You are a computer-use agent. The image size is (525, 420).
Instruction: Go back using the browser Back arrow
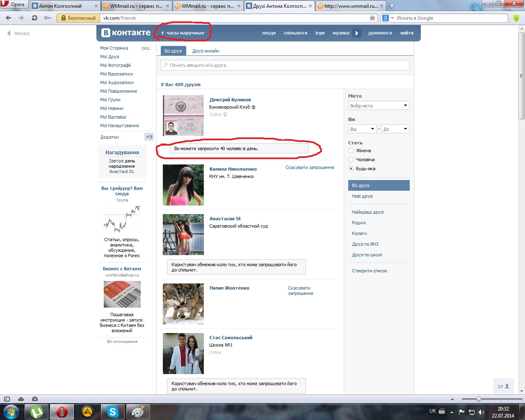point(9,18)
